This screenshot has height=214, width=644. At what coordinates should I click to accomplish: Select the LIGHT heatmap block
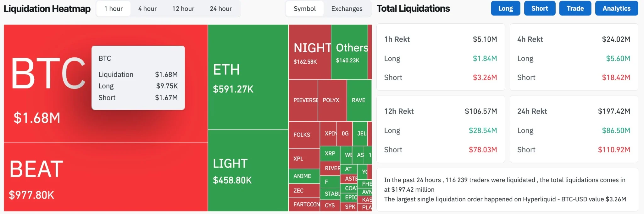pyautogui.click(x=248, y=170)
